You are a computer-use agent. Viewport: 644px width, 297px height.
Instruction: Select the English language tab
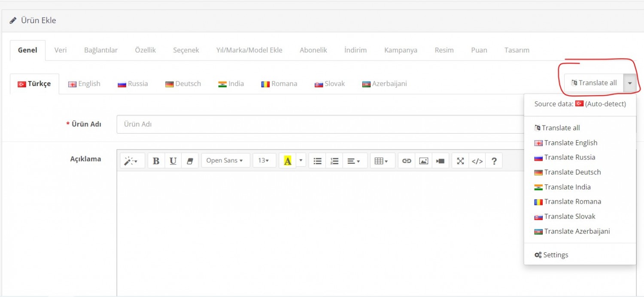[85, 84]
